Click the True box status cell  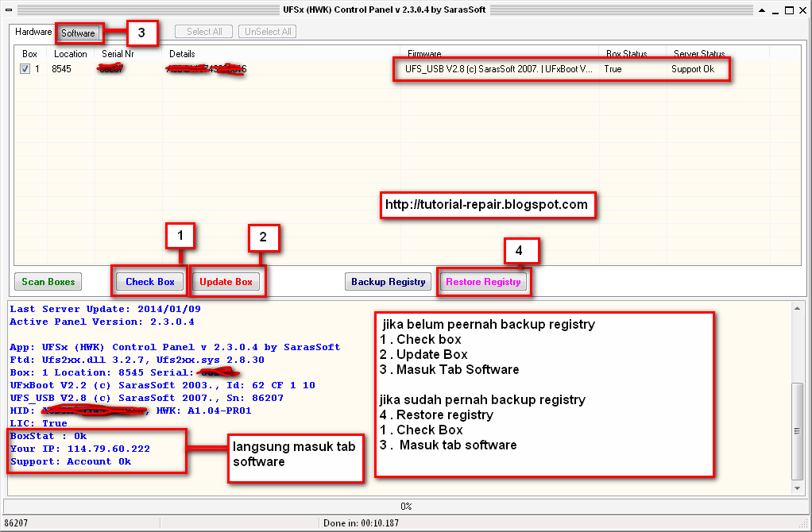click(x=613, y=69)
